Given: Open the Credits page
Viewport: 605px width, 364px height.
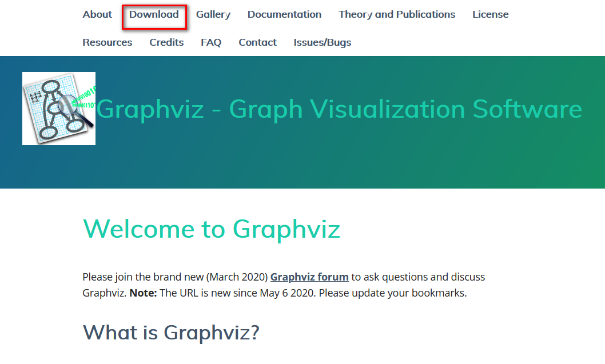Looking at the screenshot, I should coord(166,42).
